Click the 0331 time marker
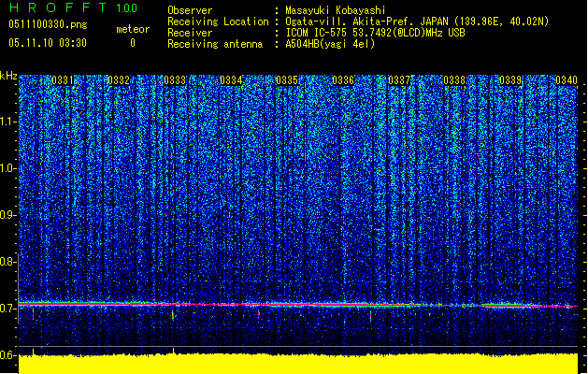This screenshot has width=588, height=374. coord(63,80)
